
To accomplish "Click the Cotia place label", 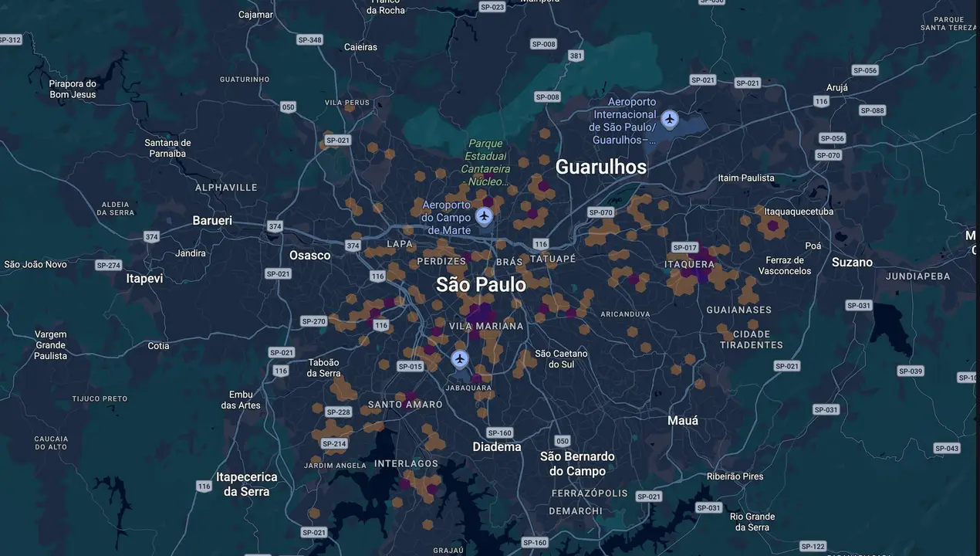I will (158, 346).
